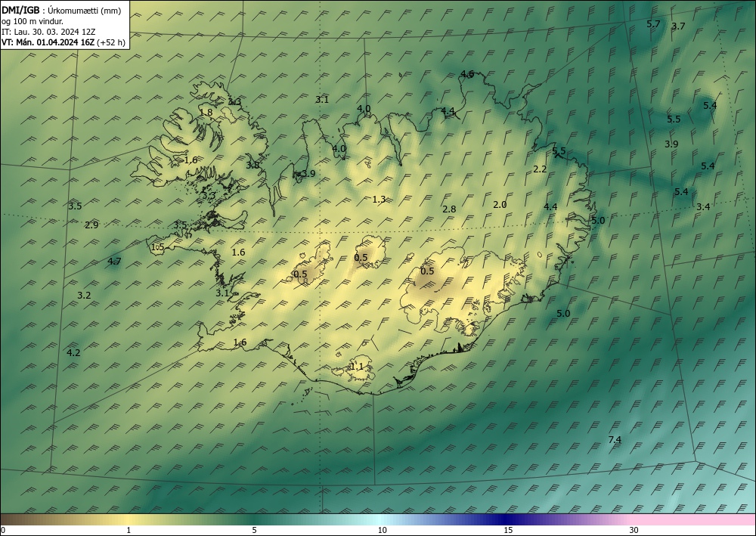This screenshot has width=756, height=536.
Task: Click the (+52 h) forecast offset
Action: coord(111,42)
